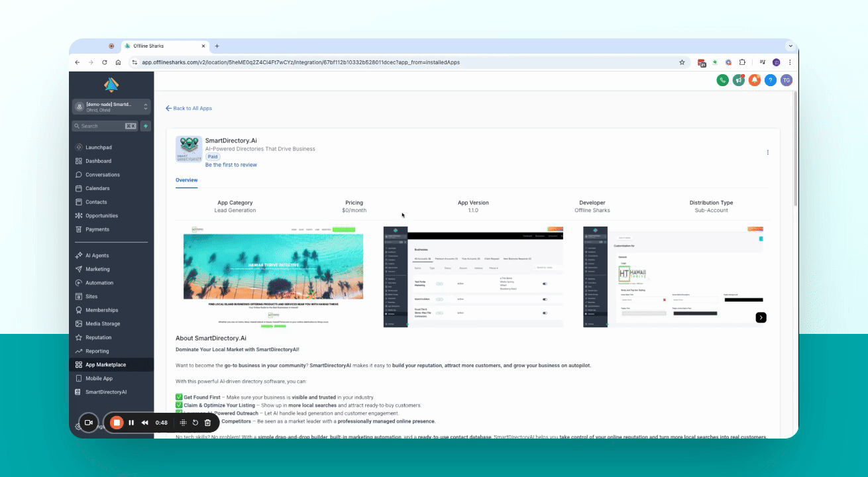Close the Offline Sharks browser tab
The width and height of the screenshot is (868, 477).
coord(203,46)
